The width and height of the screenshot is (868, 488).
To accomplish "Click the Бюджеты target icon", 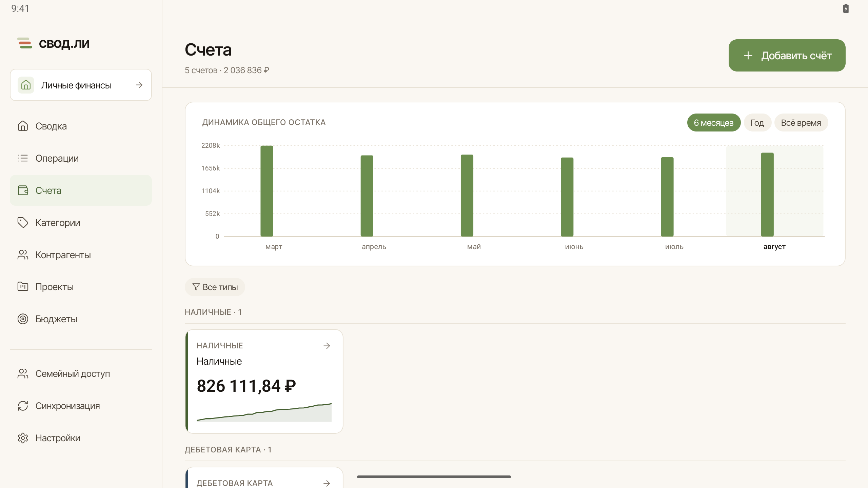I will point(23,319).
